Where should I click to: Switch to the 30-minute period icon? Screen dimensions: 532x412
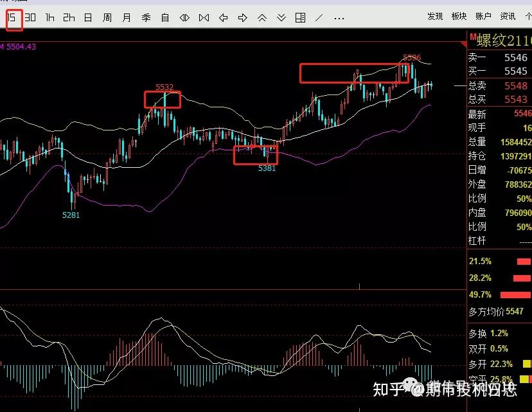pos(30,18)
